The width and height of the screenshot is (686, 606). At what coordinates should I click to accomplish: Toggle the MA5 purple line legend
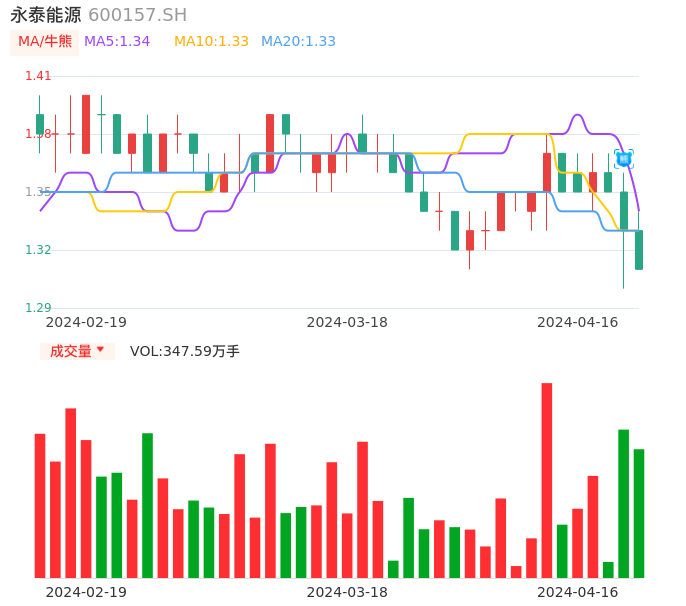point(117,42)
